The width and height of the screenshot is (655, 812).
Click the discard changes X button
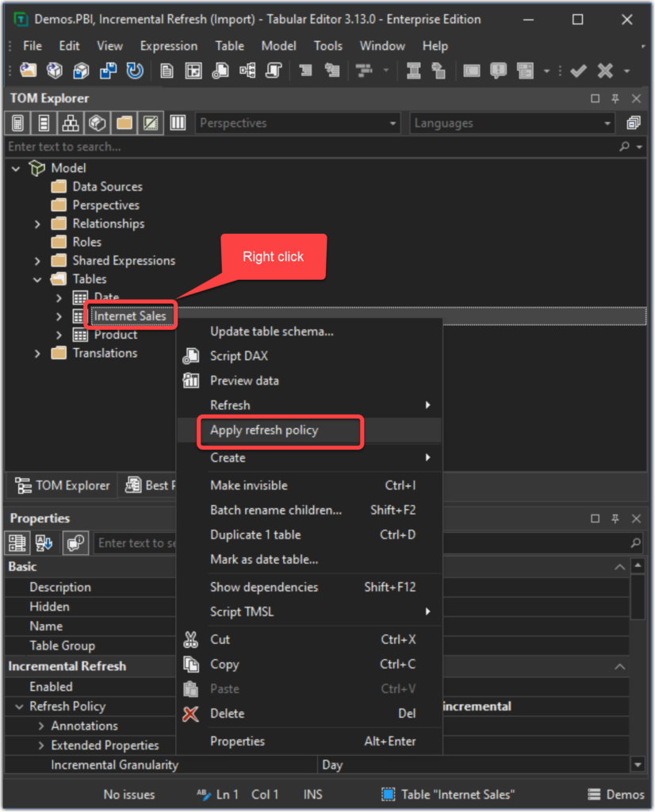pos(604,71)
